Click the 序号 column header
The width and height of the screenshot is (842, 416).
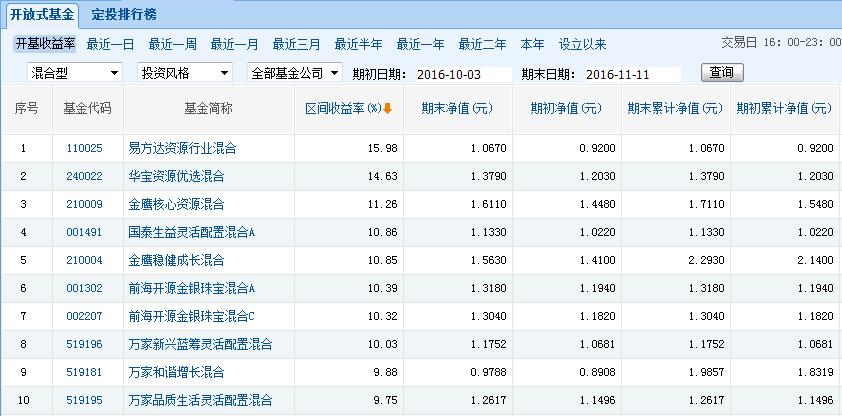pyautogui.click(x=26, y=109)
